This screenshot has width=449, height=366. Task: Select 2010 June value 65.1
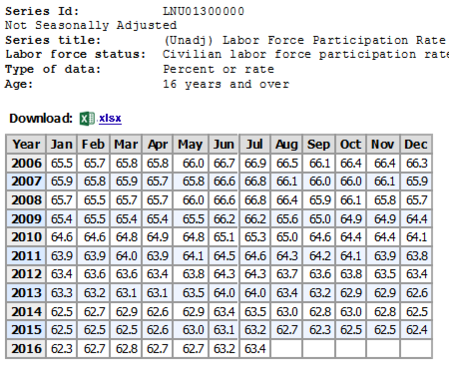[x=224, y=237]
